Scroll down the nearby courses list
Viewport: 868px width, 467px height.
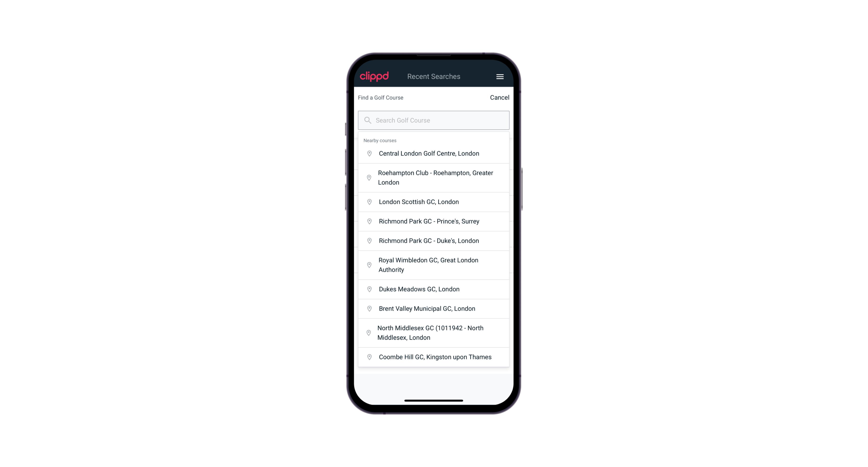(434, 253)
